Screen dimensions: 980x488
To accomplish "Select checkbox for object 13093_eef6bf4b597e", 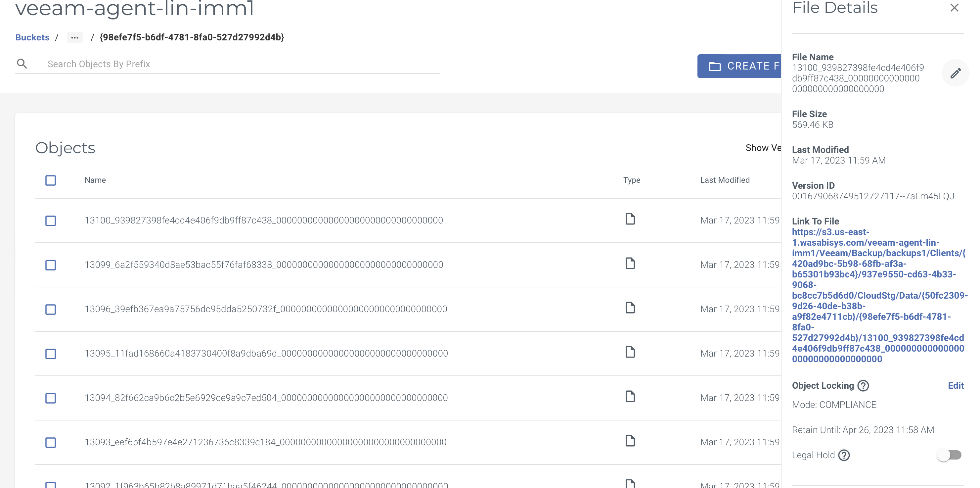I will coord(51,442).
